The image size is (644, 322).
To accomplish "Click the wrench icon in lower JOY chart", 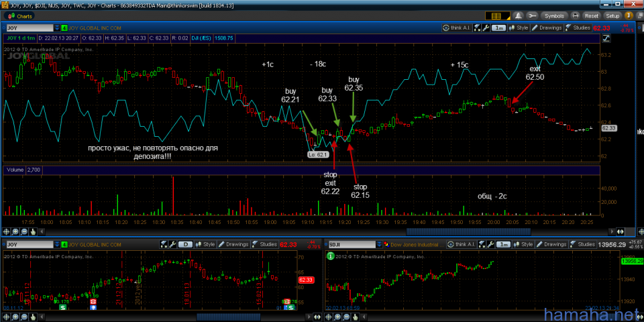I will [172, 244].
